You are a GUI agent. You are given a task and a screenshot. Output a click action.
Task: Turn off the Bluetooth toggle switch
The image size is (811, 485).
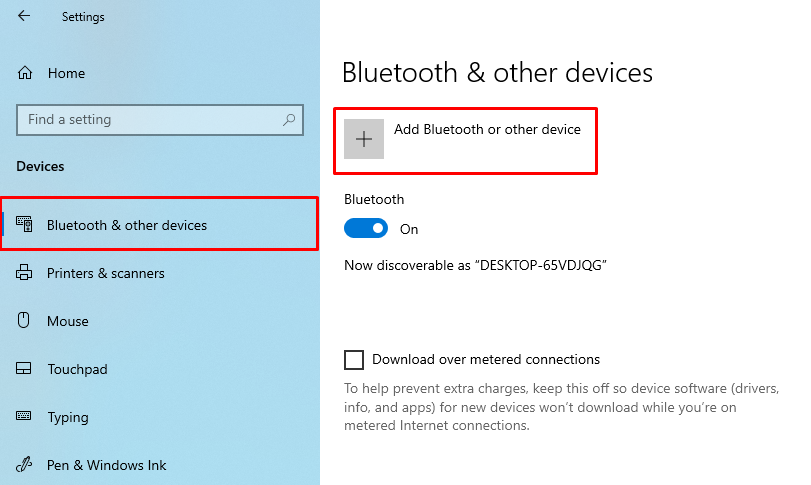(x=366, y=229)
